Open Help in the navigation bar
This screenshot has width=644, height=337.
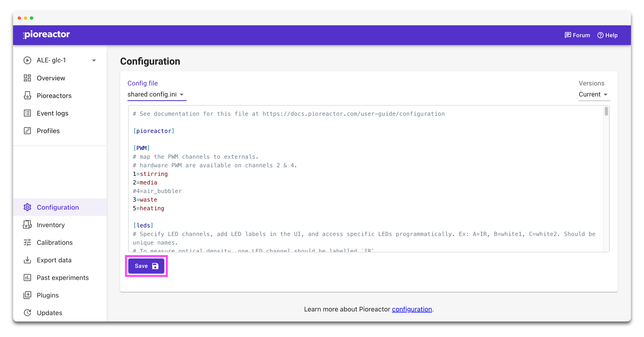point(607,35)
